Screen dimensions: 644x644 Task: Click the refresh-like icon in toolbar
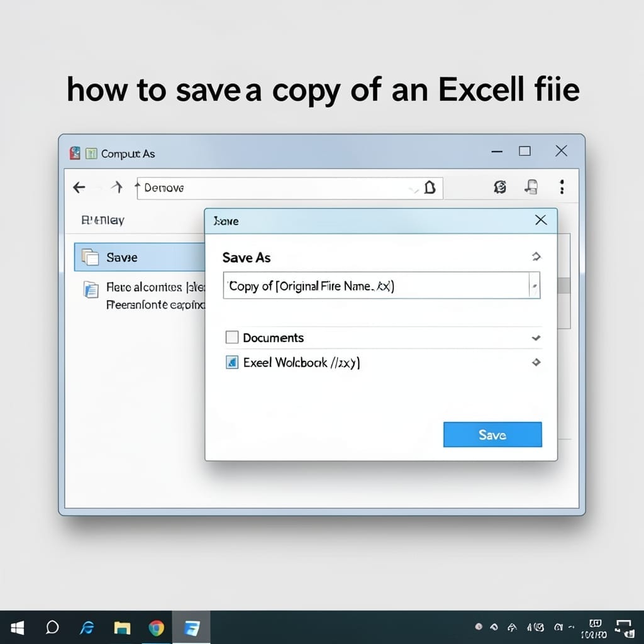(x=500, y=187)
